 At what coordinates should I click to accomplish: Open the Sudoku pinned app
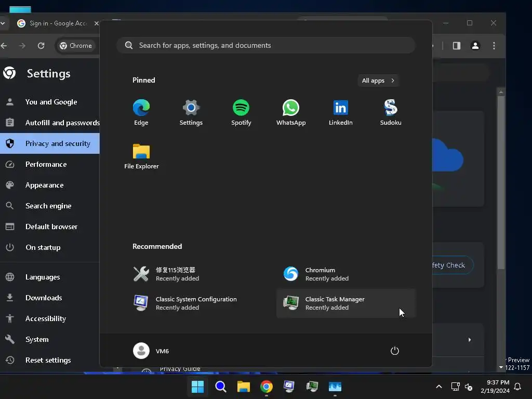point(391,113)
